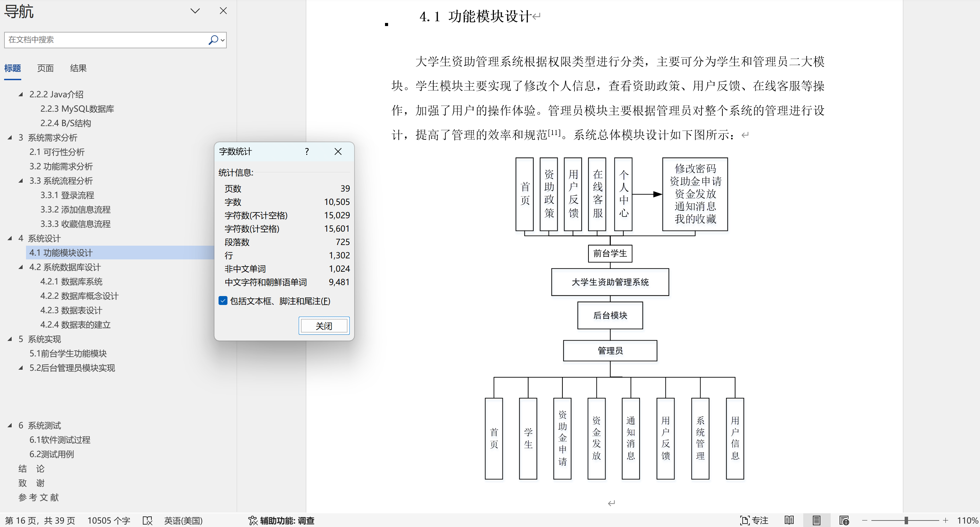Go to heading 3.3.2 添加信息流程
This screenshot has height=527, width=980.
pyautogui.click(x=75, y=210)
